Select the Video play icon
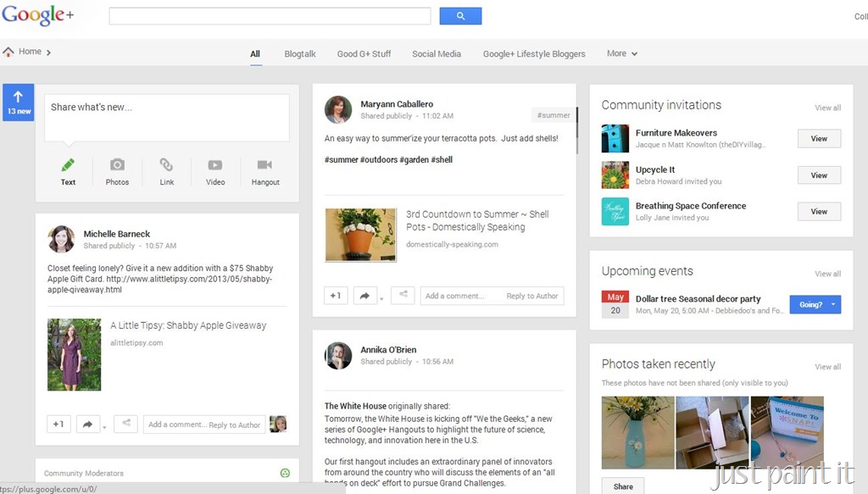This screenshot has width=868, height=494. [x=214, y=165]
